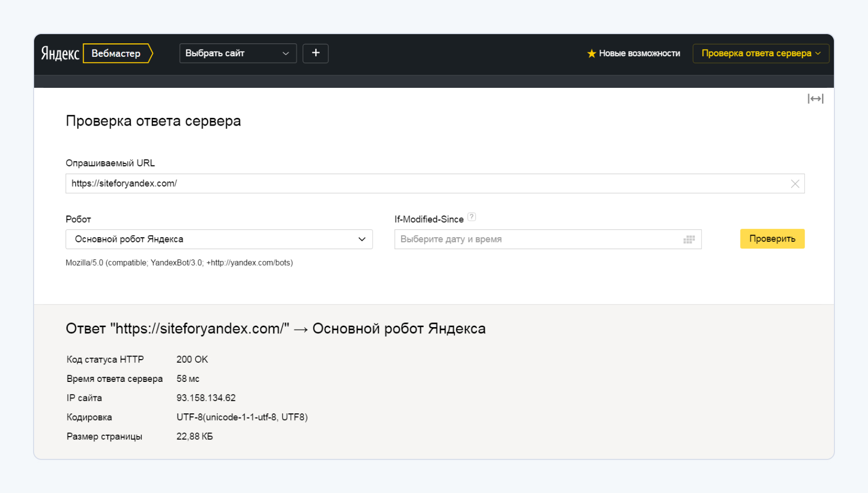Image resolution: width=868 pixels, height=493 pixels.
Task: Click the Код статуса HTTP label
Action: 105,359
